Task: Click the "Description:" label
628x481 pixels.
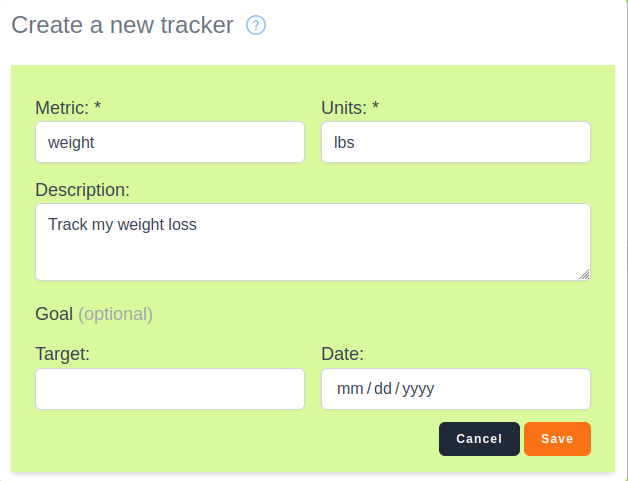Action: tap(82, 189)
